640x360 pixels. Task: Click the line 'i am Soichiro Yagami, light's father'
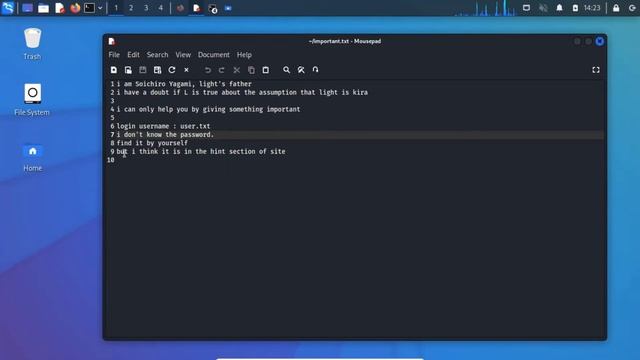click(x=184, y=84)
